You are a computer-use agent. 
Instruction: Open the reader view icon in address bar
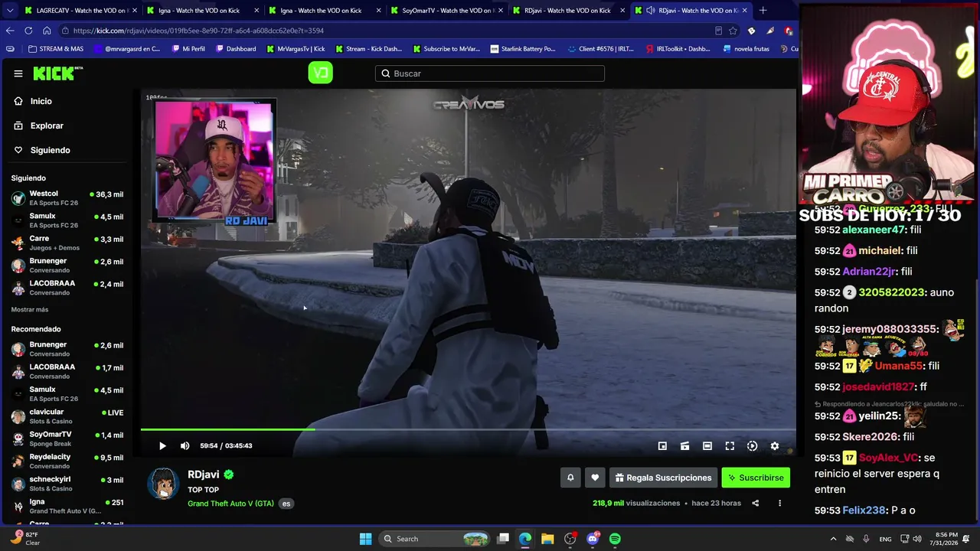718,31
